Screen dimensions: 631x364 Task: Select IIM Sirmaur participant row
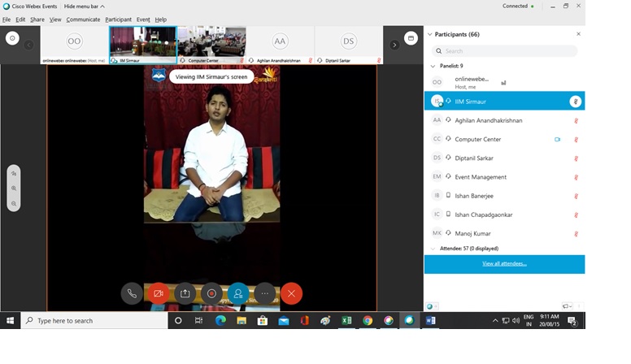(x=505, y=101)
